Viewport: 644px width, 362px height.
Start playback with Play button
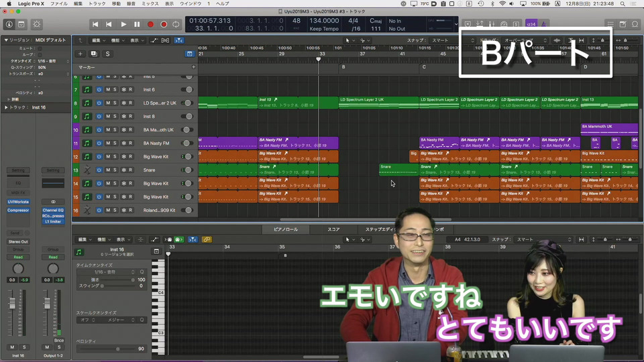pyautogui.click(x=123, y=24)
